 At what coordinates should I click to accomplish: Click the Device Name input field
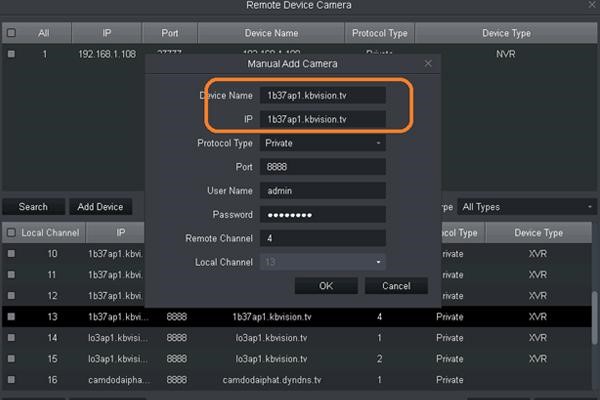tap(323, 95)
